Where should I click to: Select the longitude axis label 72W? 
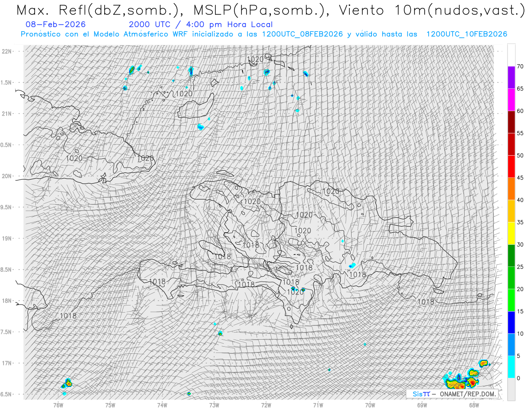[266, 405]
